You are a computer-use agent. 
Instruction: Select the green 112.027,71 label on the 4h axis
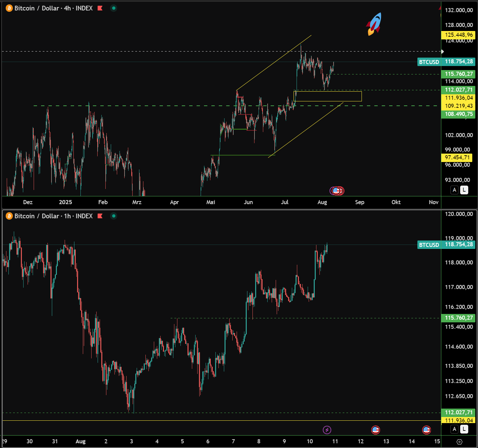tap(458, 90)
